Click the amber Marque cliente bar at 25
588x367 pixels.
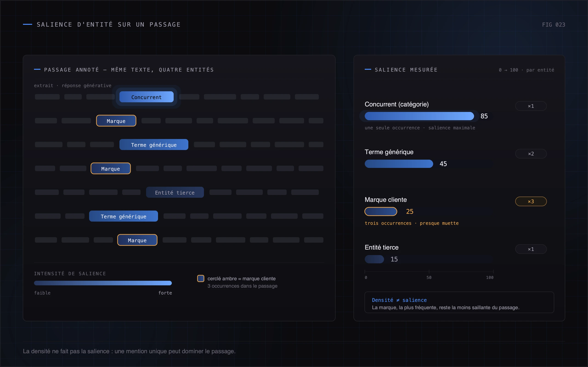[x=381, y=211]
